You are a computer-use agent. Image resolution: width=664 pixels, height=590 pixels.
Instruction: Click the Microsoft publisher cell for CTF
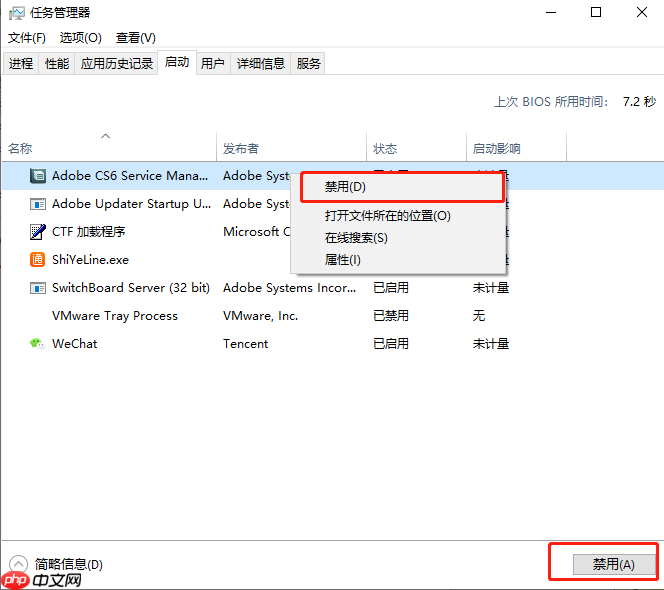pos(257,232)
